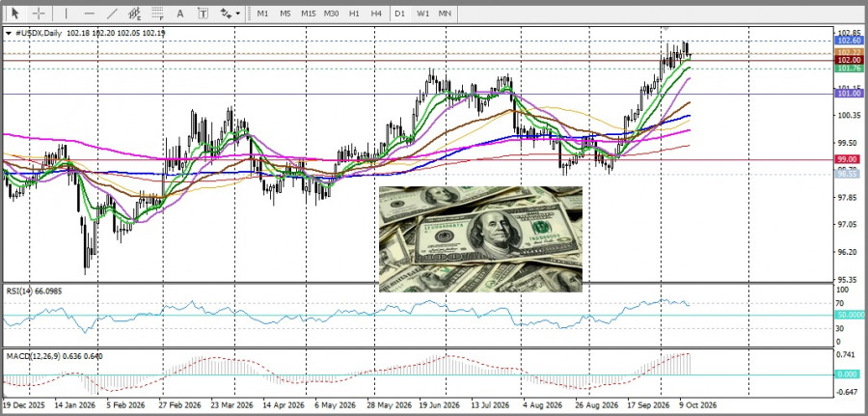Click the chart shift triangle marker
868x416 pixels.
(665, 28)
